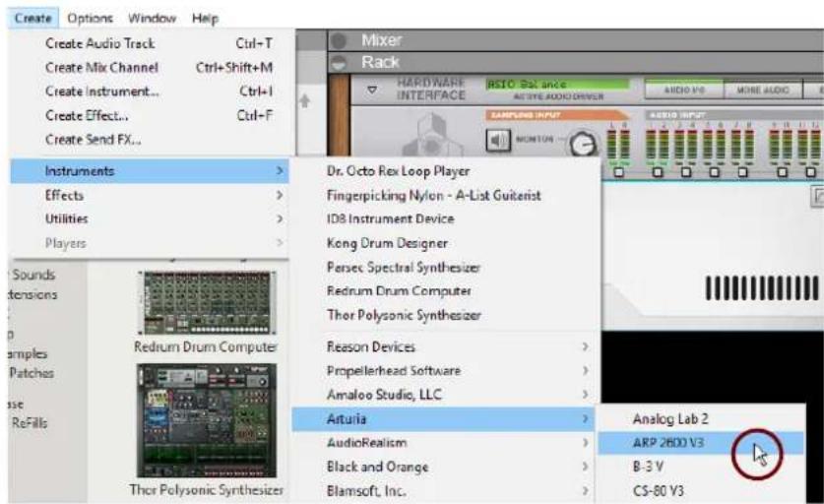824x504 pixels.
Task: Expand the Utilities submenu
Action: [x=150, y=219]
